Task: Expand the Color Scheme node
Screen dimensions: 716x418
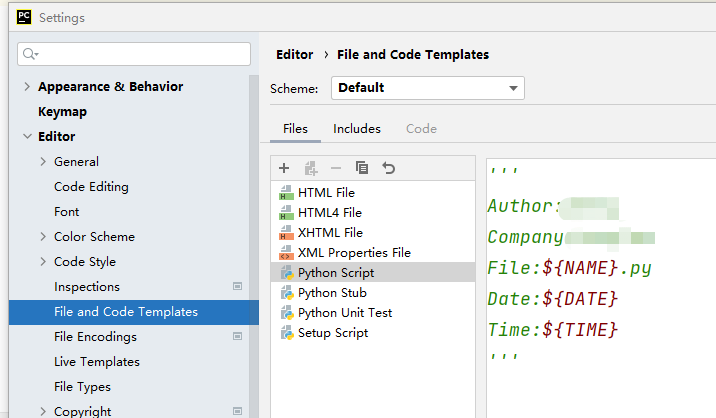Action: click(x=43, y=237)
